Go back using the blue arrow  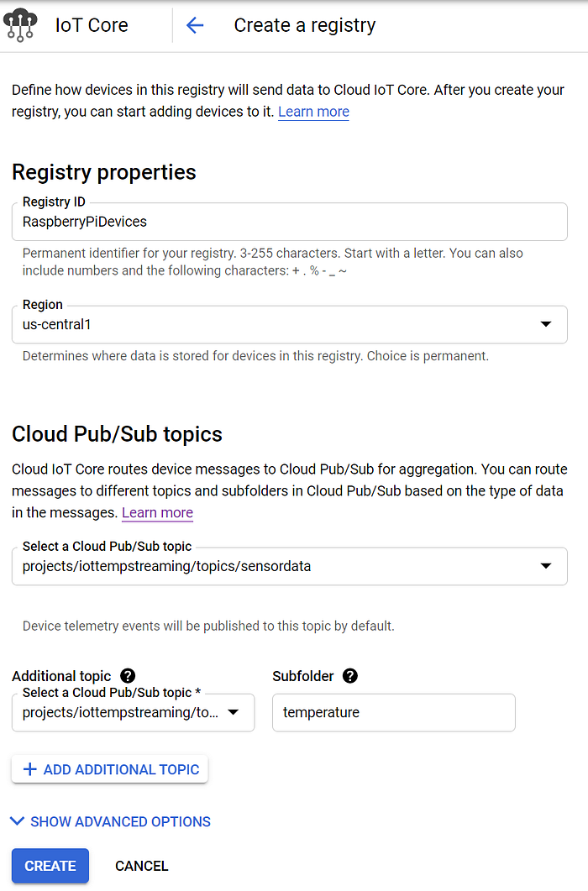click(x=195, y=25)
